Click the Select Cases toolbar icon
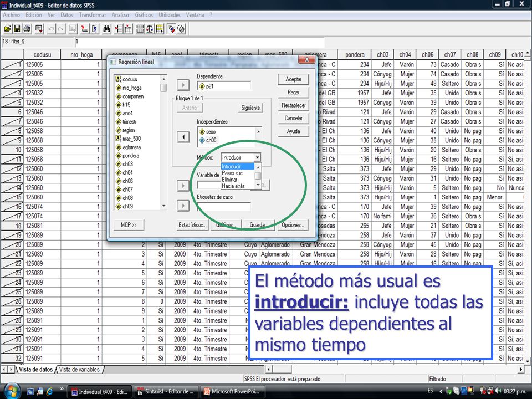532x399 pixels. [x=159, y=29]
